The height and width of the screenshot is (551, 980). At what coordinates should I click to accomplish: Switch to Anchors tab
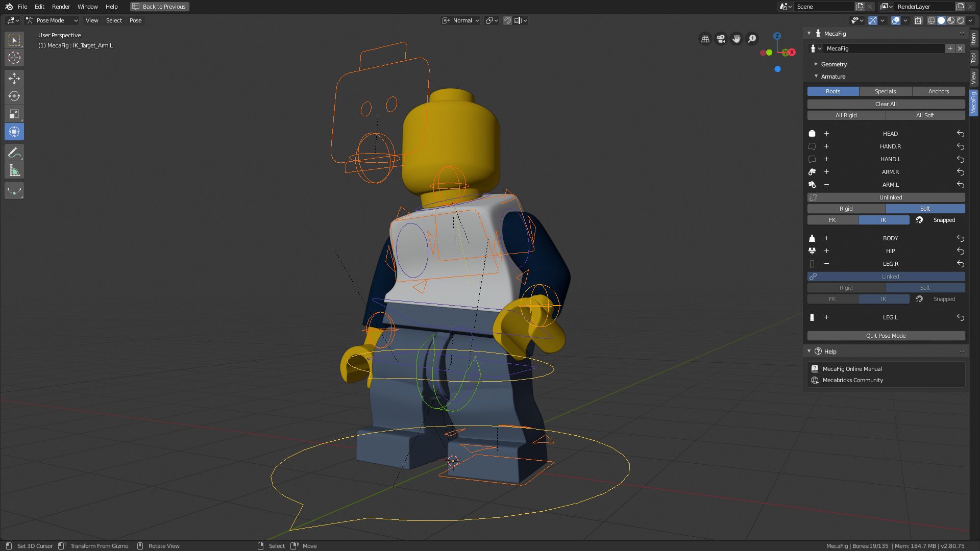(939, 91)
